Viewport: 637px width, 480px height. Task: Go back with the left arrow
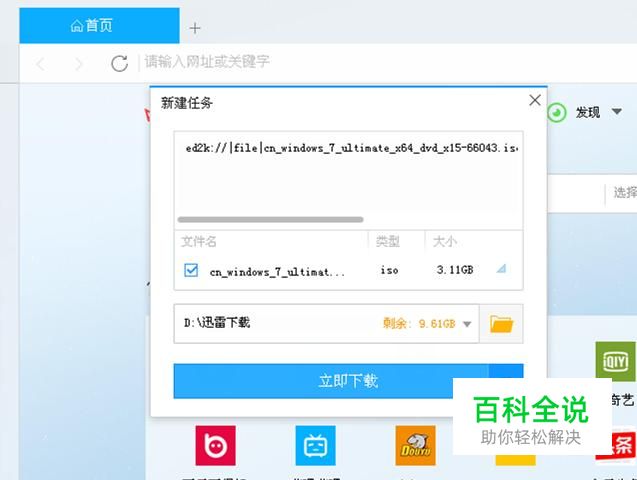[x=41, y=64]
